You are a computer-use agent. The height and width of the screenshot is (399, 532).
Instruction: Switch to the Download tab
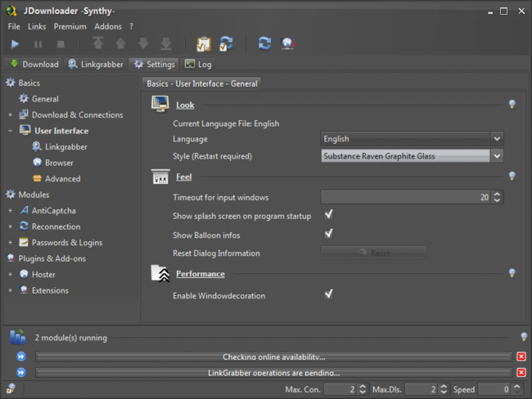(34, 64)
